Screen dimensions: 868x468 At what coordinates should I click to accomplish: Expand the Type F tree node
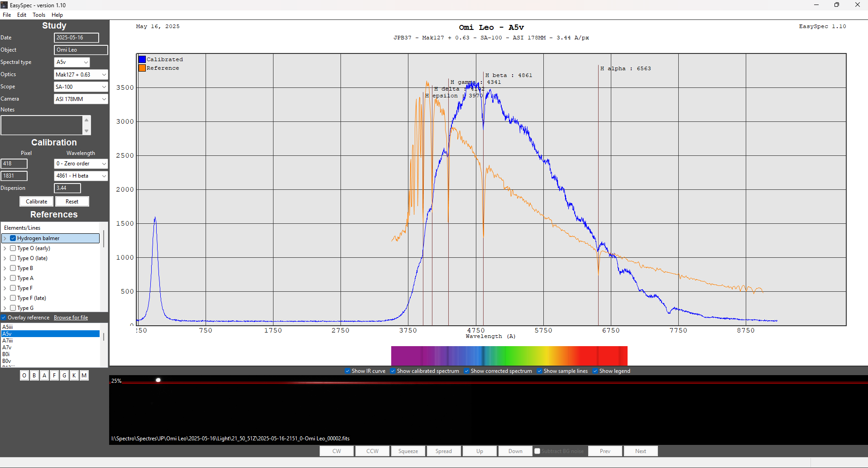pyautogui.click(x=5, y=288)
